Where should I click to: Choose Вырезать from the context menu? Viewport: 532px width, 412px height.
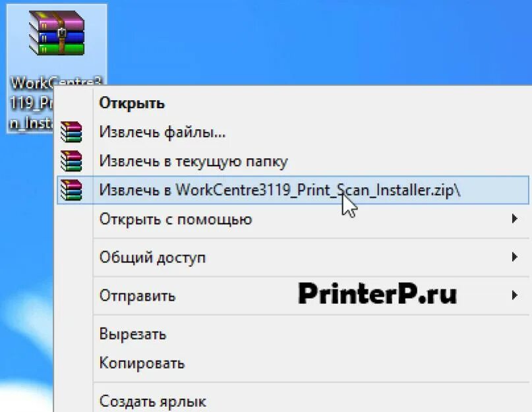293,334
